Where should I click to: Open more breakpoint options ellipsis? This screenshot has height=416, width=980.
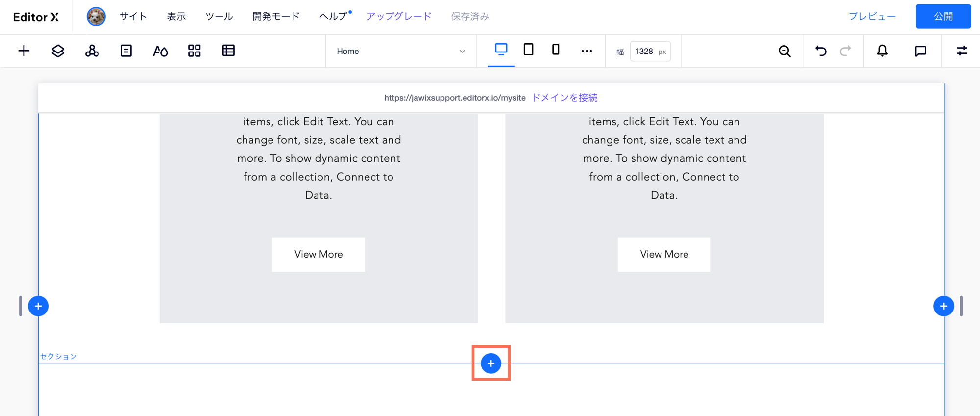tap(587, 51)
